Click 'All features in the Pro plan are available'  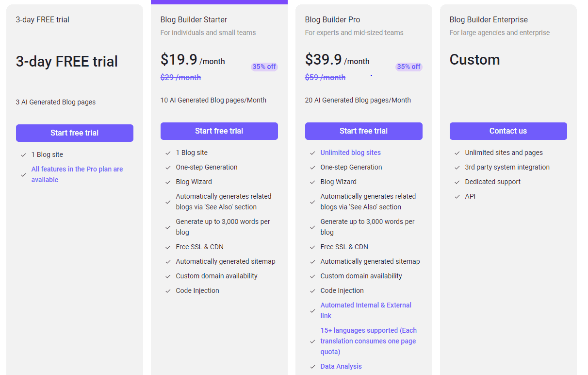coord(77,174)
